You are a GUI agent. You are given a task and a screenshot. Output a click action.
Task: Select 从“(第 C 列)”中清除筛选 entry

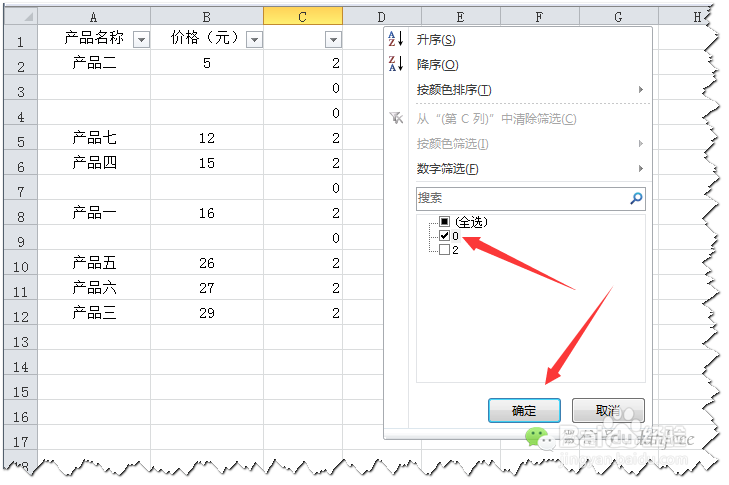click(x=496, y=119)
